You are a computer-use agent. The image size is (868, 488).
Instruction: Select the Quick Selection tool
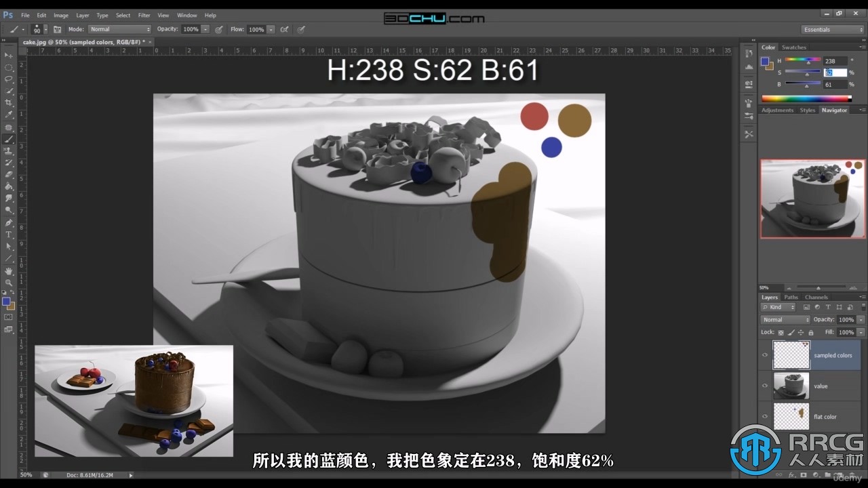(9, 91)
